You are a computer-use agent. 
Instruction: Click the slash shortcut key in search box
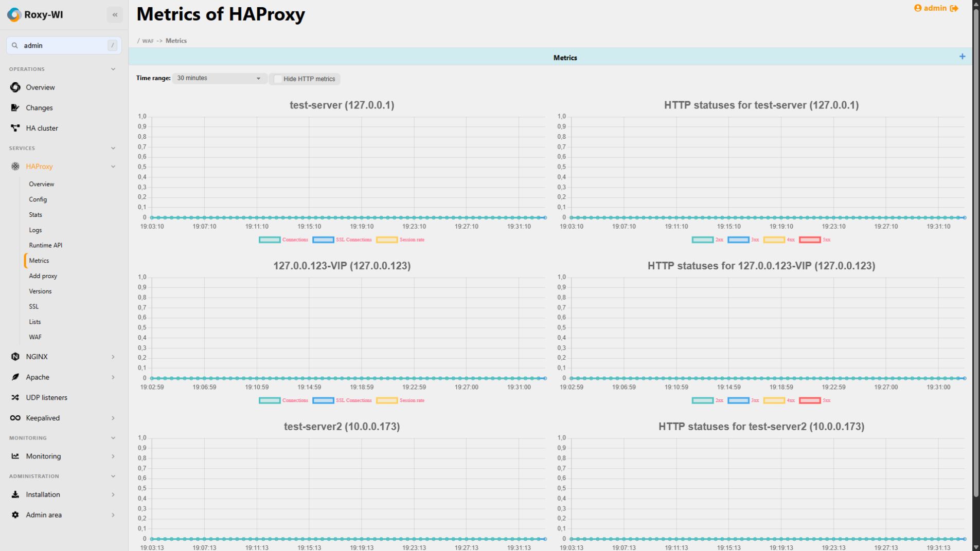[112, 45]
